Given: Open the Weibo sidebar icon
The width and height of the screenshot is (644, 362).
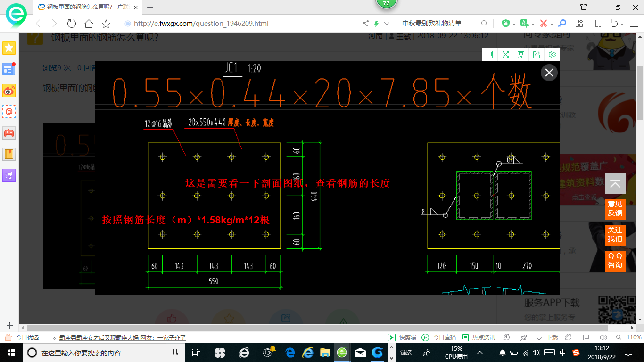Looking at the screenshot, I should [x=9, y=90].
